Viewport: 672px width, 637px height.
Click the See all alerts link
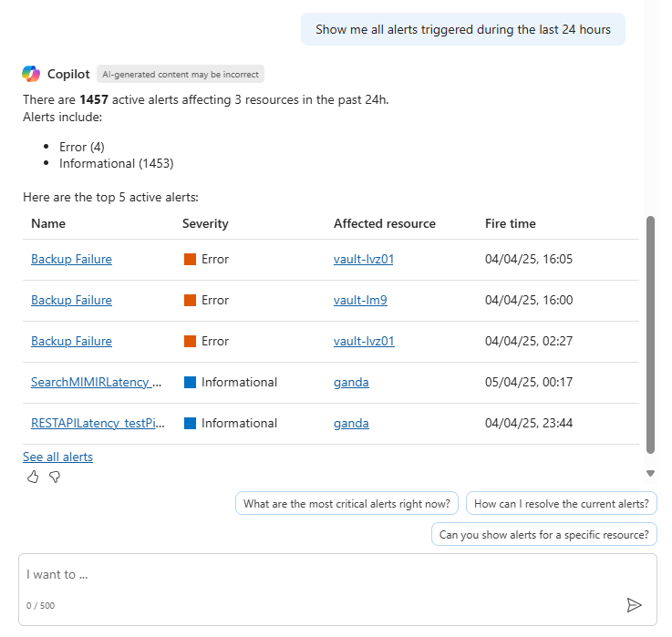click(x=57, y=457)
